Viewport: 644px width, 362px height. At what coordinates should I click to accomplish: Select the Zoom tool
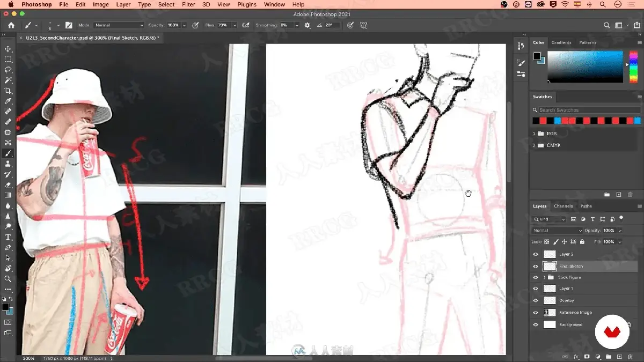[x=8, y=279]
